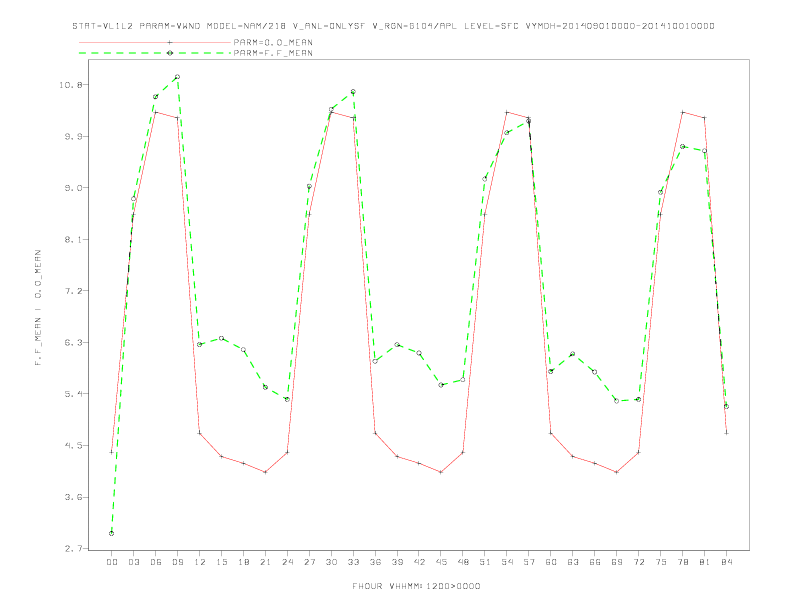Click the highest green circle marker at hour 09
The height and width of the screenshot is (612, 792).
(x=177, y=77)
